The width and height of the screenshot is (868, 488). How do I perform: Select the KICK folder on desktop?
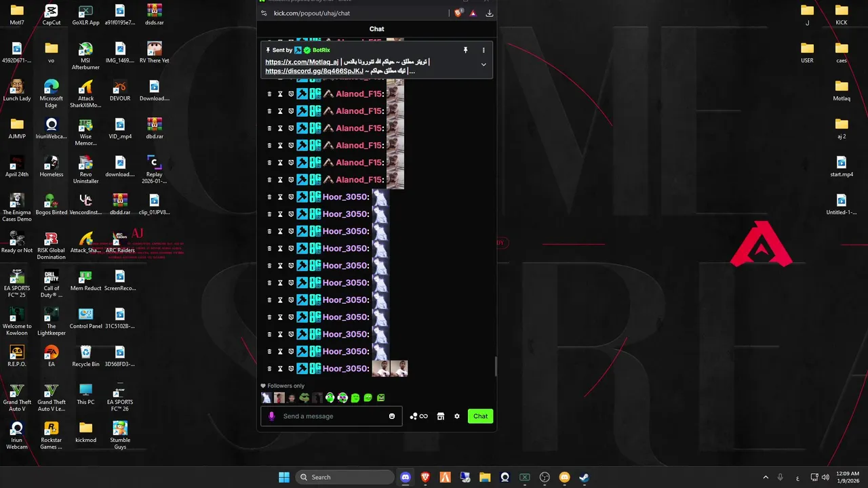[842, 14]
